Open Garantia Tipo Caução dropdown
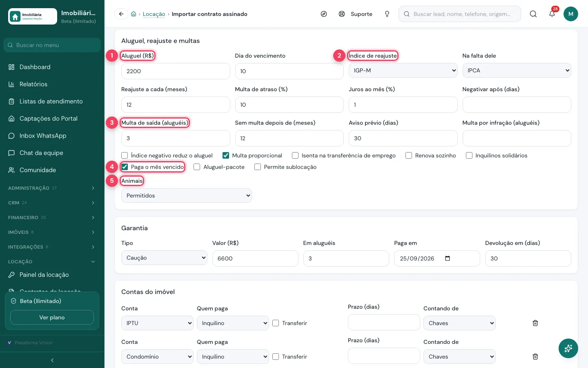 coord(164,258)
